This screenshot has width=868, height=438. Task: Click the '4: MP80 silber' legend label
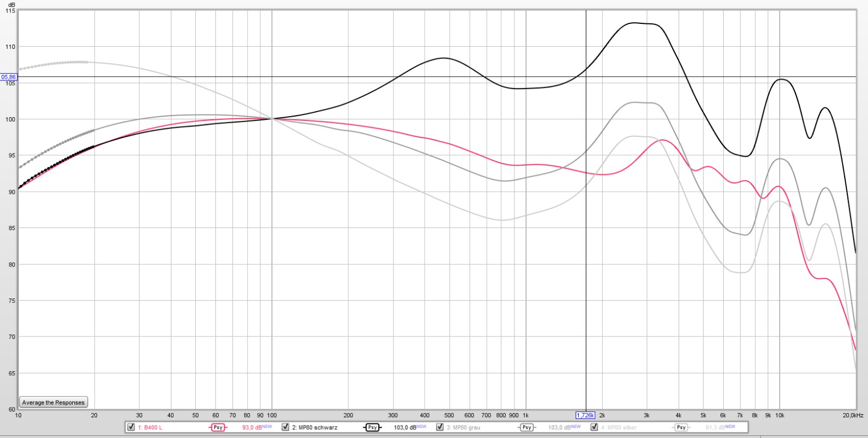(619, 428)
